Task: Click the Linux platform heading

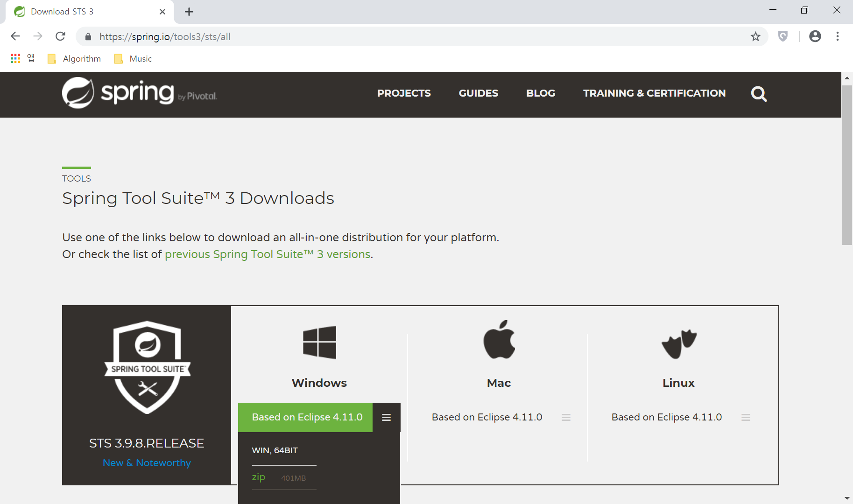Action: coord(679,383)
